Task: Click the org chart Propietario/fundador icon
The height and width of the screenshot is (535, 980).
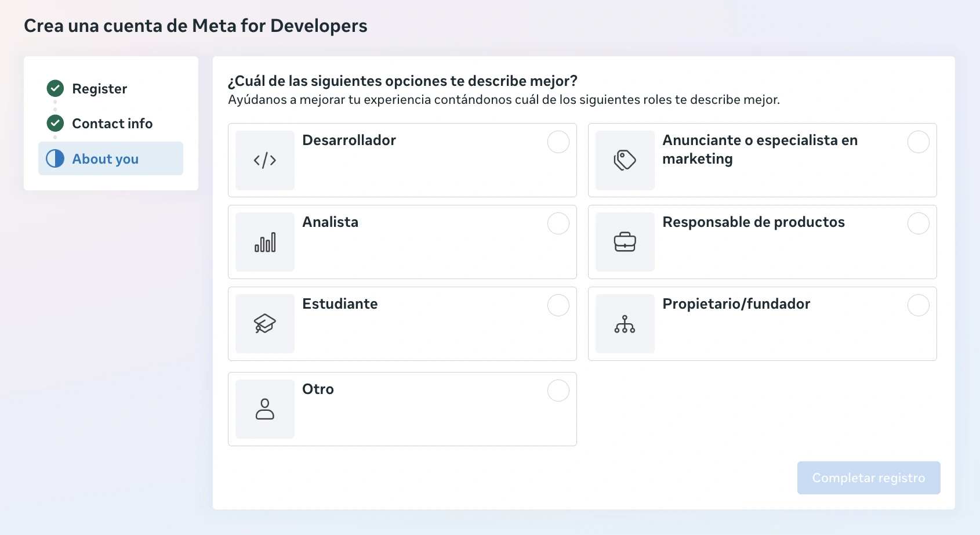Action: coord(625,324)
